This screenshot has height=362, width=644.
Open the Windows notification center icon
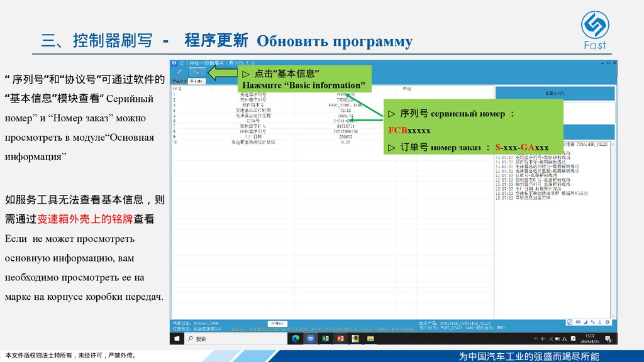(608, 339)
